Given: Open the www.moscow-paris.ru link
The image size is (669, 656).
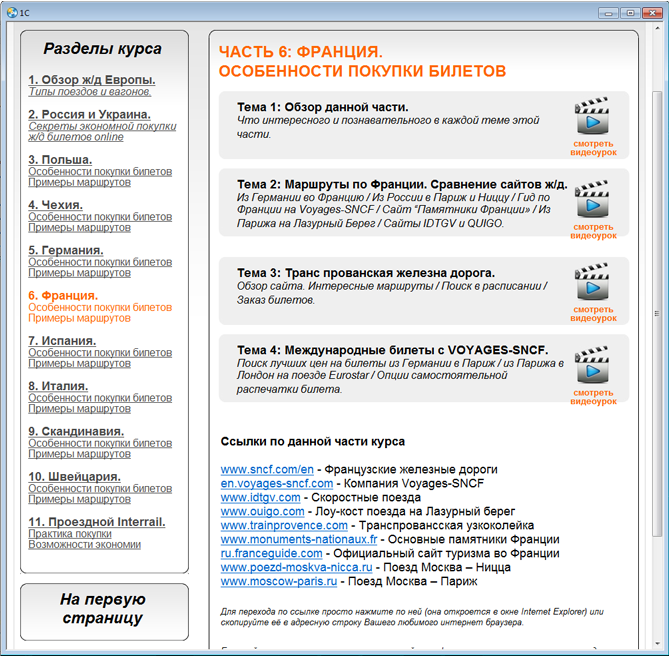Looking at the screenshot, I should pos(279,581).
